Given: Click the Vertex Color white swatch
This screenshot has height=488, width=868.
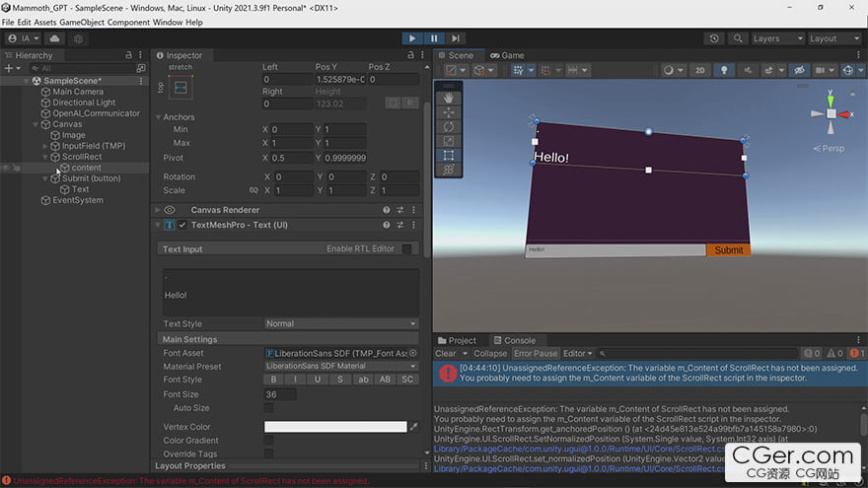Looking at the screenshot, I should 335,427.
